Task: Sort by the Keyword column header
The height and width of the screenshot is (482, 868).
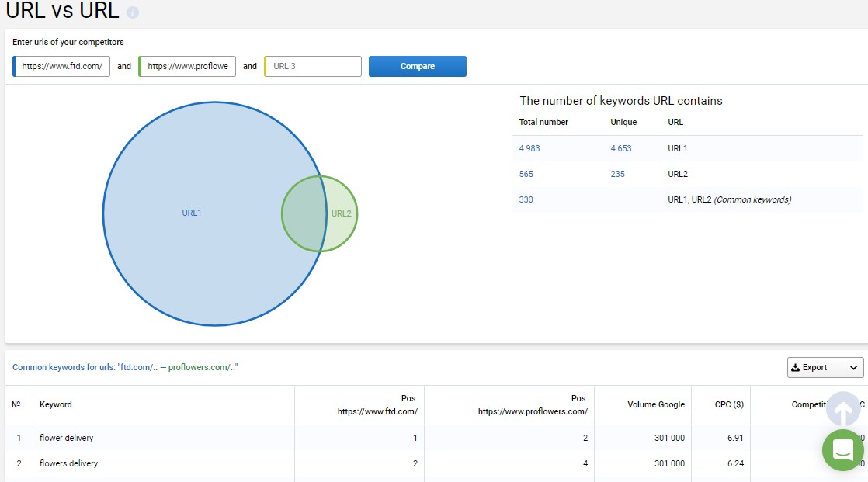Action: click(x=56, y=404)
